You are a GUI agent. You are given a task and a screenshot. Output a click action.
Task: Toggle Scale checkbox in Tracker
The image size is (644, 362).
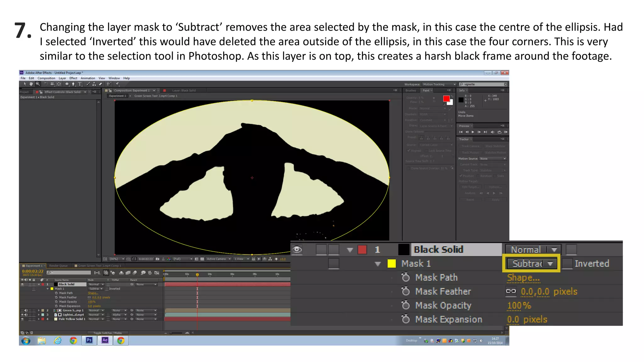pos(495,176)
